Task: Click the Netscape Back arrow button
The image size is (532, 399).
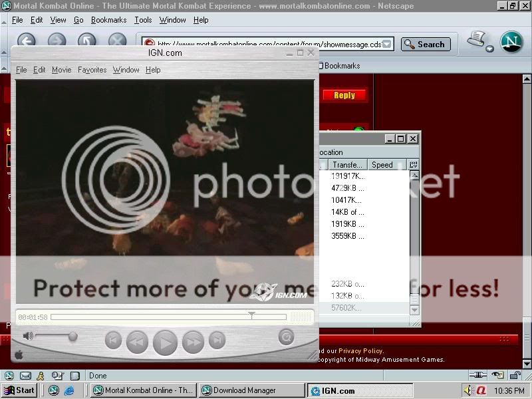Action: click(26, 42)
